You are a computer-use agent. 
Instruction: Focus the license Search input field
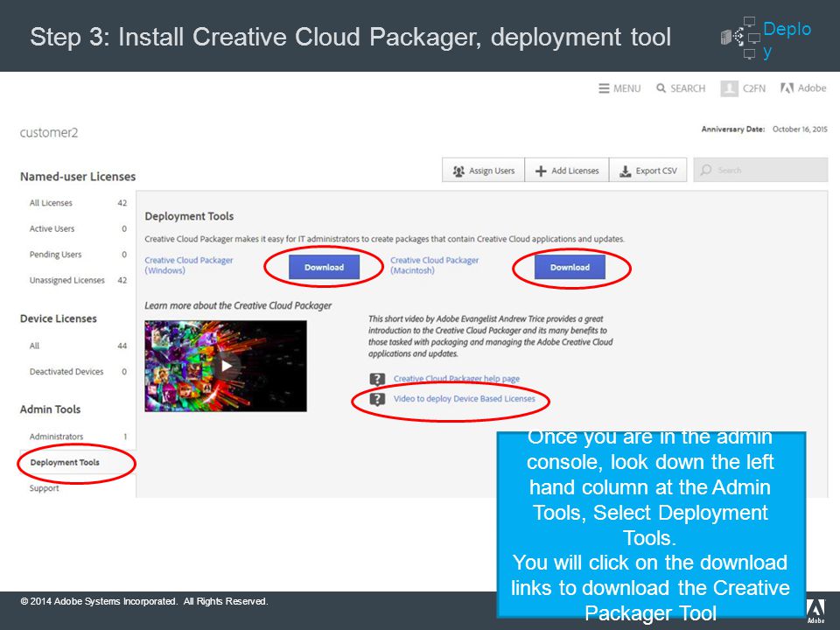point(760,170)
